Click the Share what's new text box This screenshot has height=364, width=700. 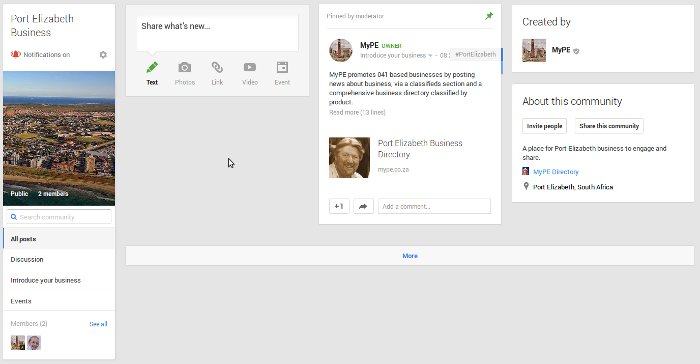217,33
